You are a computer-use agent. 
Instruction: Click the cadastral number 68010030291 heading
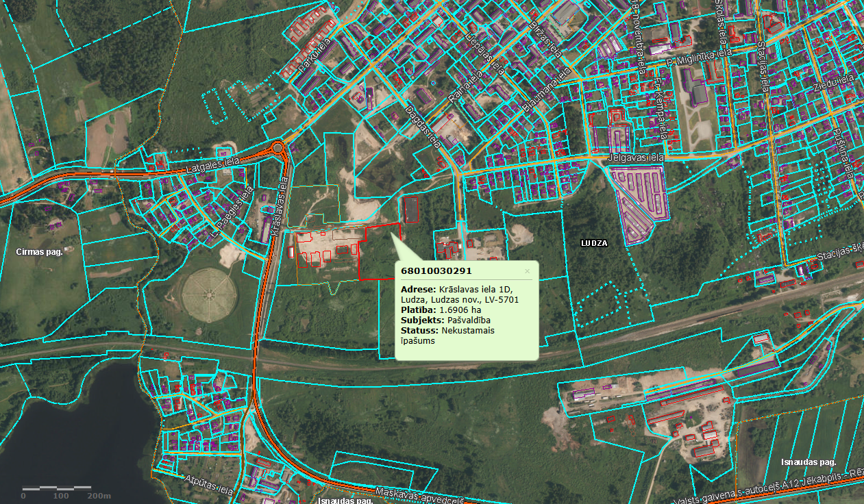click(436, 271)
